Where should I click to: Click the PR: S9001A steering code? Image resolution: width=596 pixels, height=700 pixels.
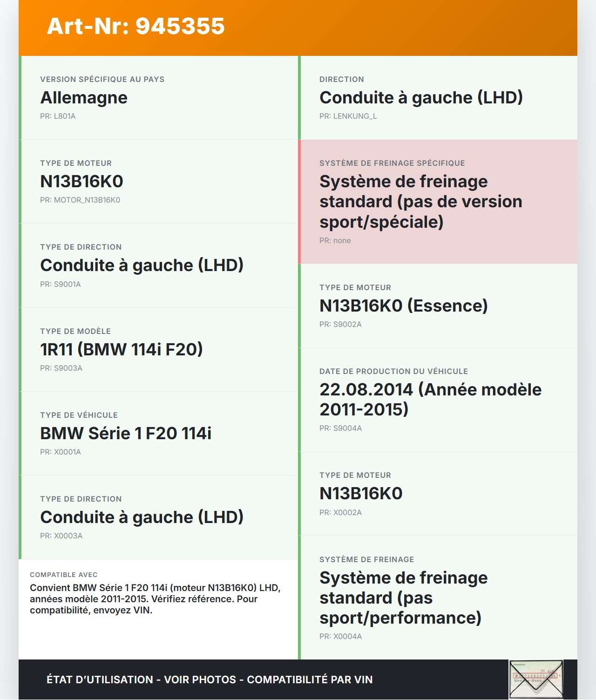(61, 285)
